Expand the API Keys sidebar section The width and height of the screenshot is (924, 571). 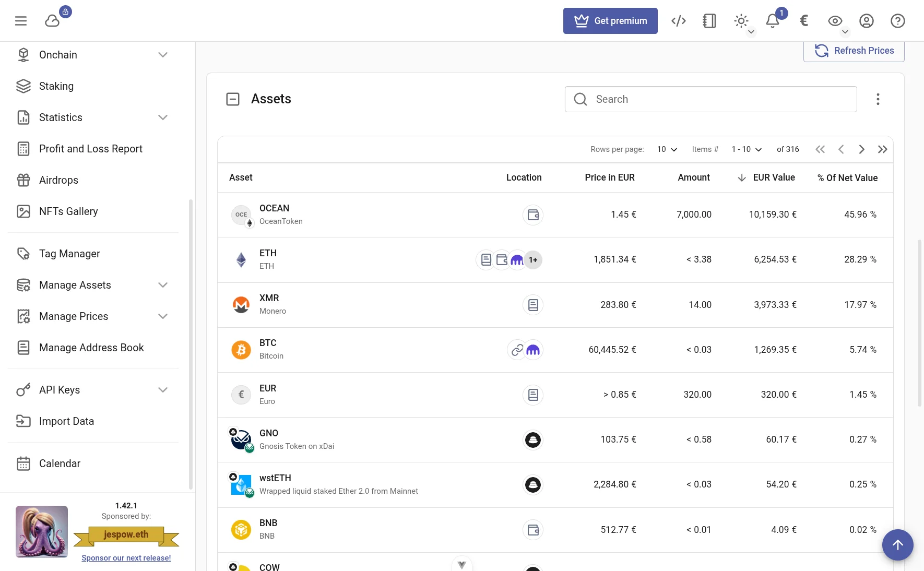point(162,390)
